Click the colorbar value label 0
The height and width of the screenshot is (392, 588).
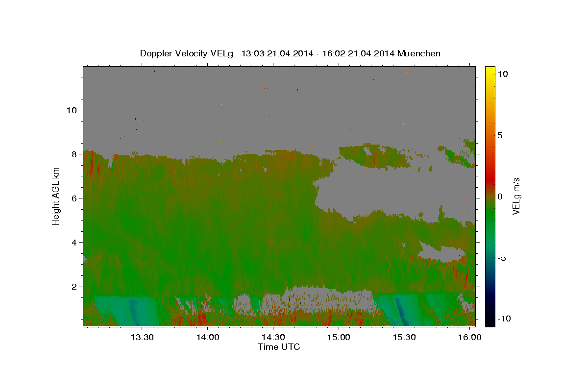500,196
